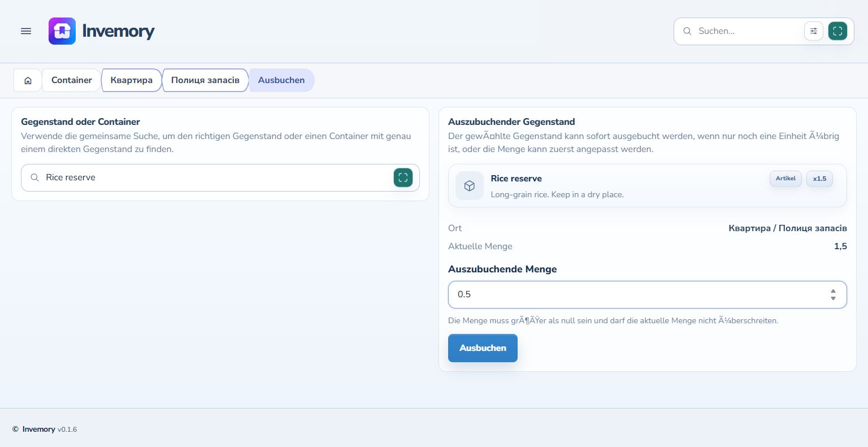Click the Long-grain rice description
This screenshot has height=447, width=868.
tap(557, 194)
